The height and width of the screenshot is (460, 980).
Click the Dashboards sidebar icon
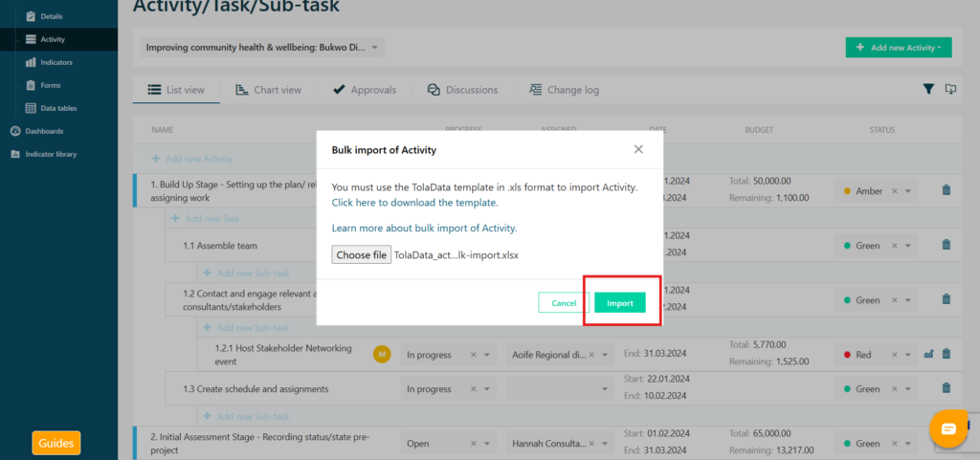coord(15,131)
